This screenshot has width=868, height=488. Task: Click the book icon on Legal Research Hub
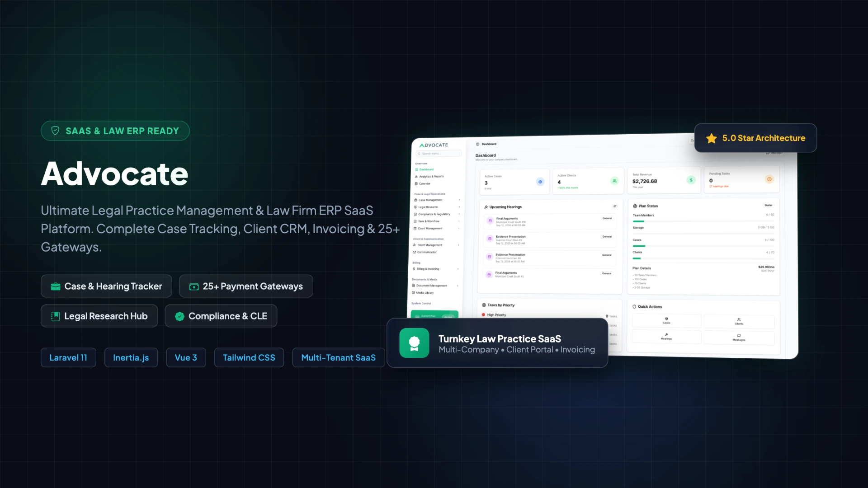(x=55, y=316)
